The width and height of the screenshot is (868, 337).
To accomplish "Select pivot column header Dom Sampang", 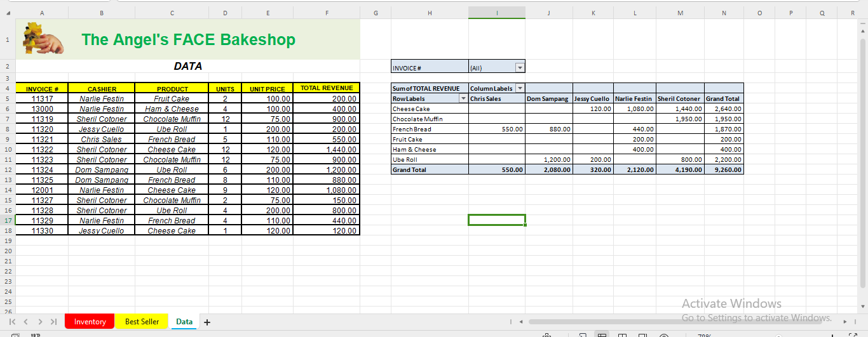I will pos(549,98).
